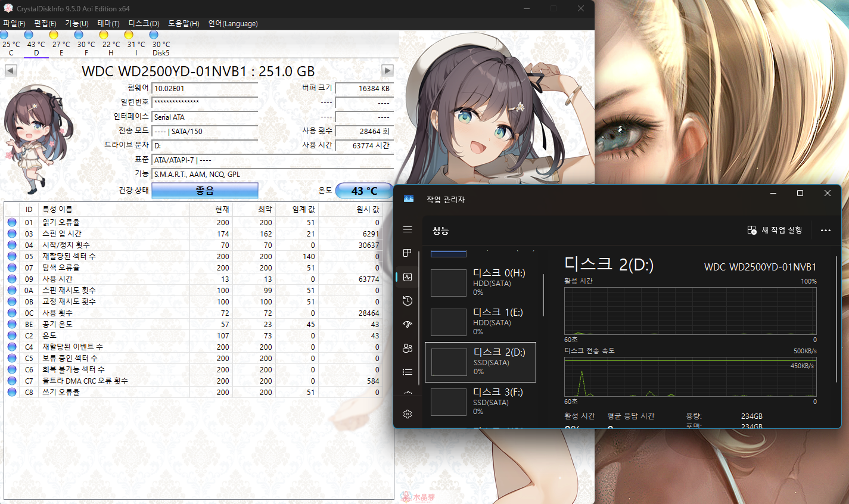This screenshot has width=849, height=504.
Task: Open Task Manager navigation hamburger menu
Action: pos(408,229)
